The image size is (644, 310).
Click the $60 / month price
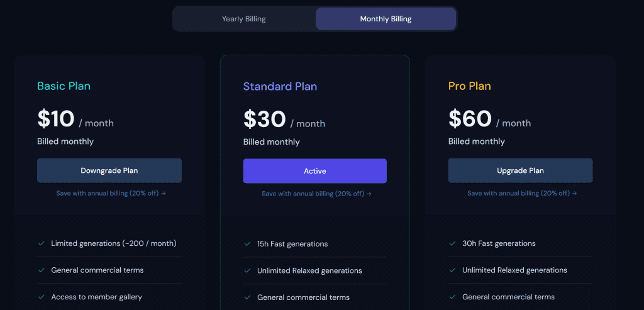point(489,119)
